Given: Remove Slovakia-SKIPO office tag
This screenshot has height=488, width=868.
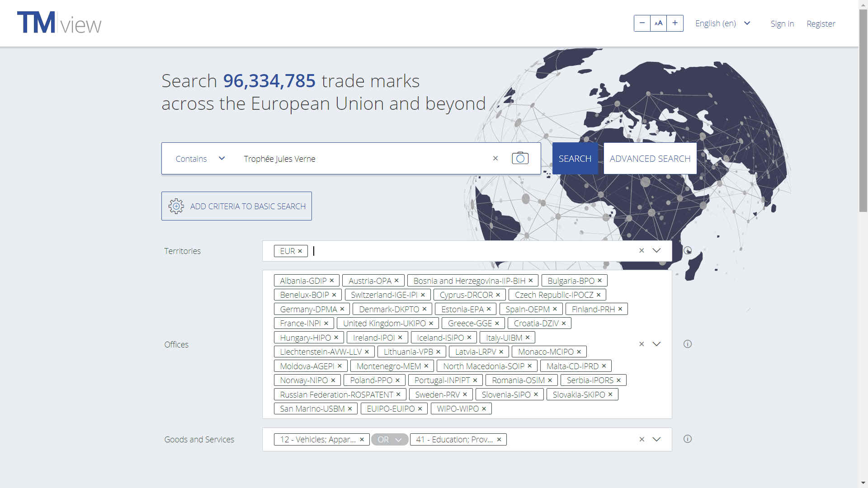Looking at the screenshot, I should click(610, 394).
